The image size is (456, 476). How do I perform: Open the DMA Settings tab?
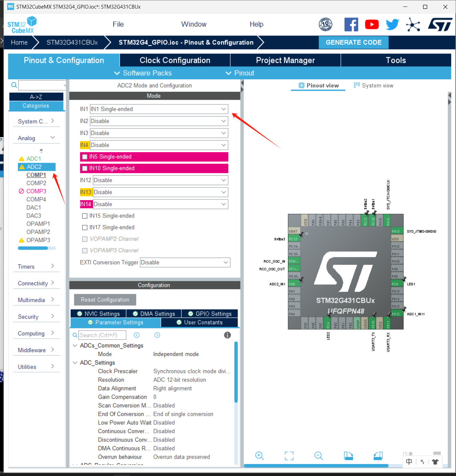(x=154, y=314)
